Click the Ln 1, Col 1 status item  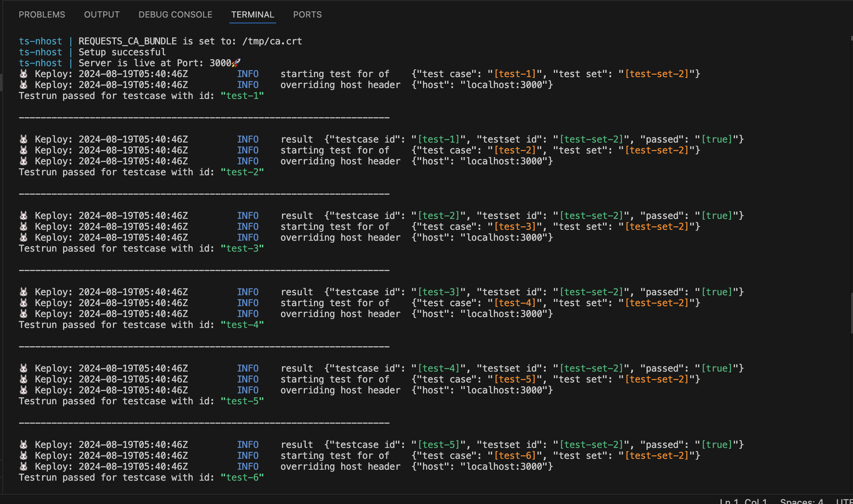click(x=743, y=501)
